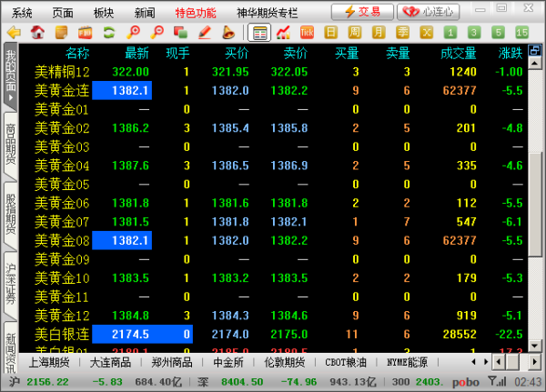Screen dimensions: 546x392
Task: Open the NYME能源 exchange tab
Action: 407,362
